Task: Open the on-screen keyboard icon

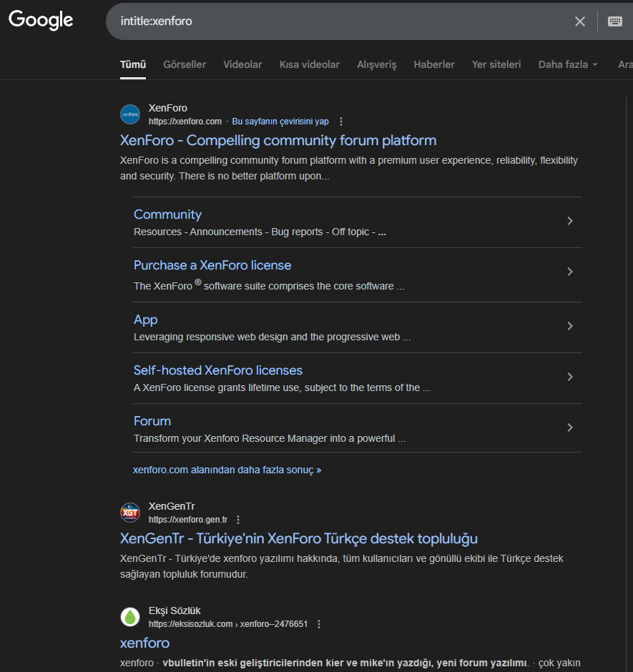Action: click(x=615, y=21)
